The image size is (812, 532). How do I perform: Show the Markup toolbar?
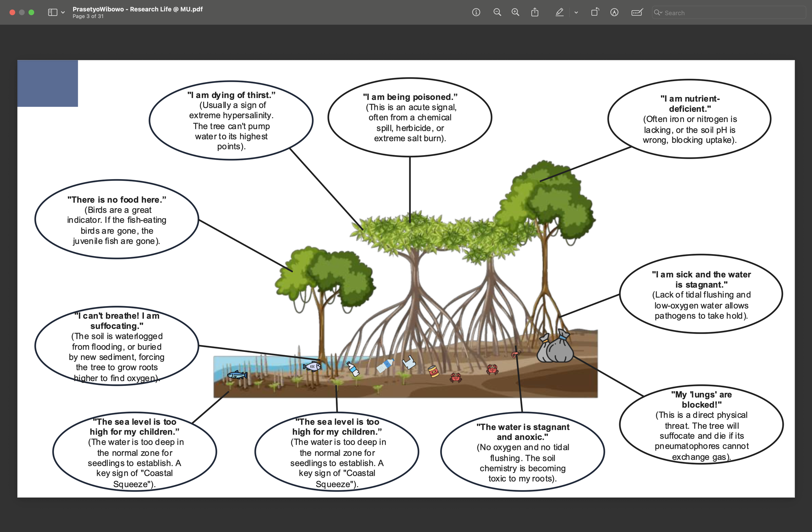coord(614,13)
